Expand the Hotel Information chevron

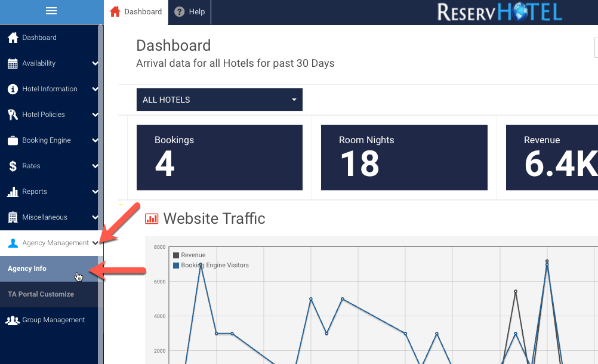(95, 89)
